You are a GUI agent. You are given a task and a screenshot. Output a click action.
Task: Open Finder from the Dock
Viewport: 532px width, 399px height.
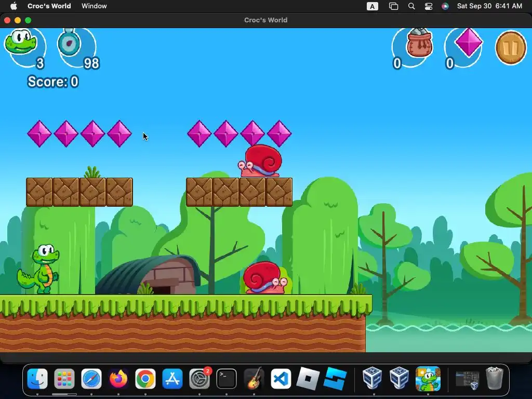tap(37, 378)
